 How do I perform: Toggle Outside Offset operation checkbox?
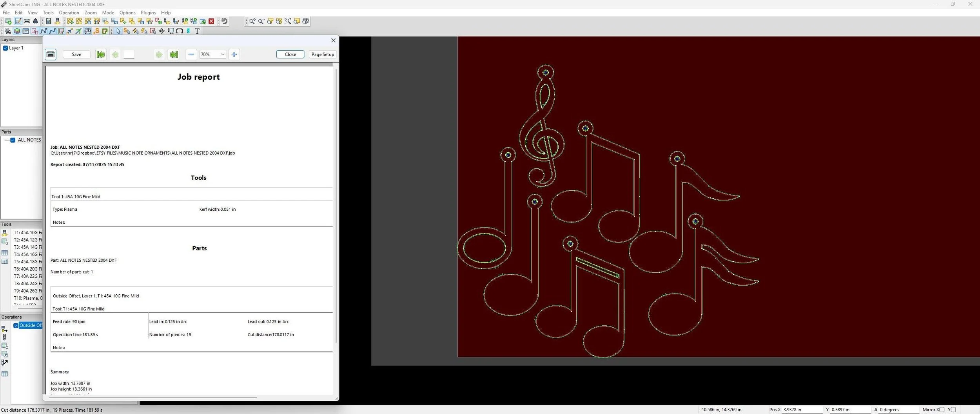(16, 325)
